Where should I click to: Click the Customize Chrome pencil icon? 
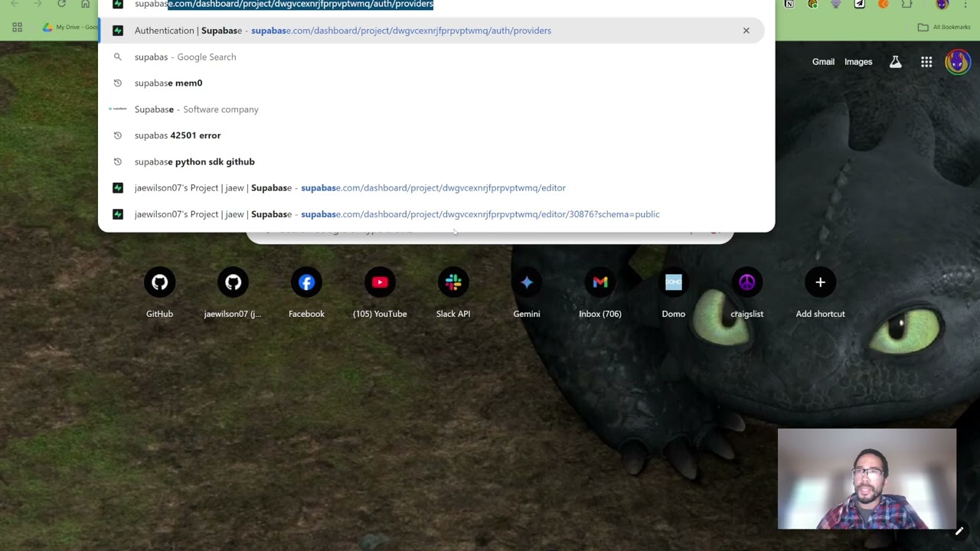point(959,530)
